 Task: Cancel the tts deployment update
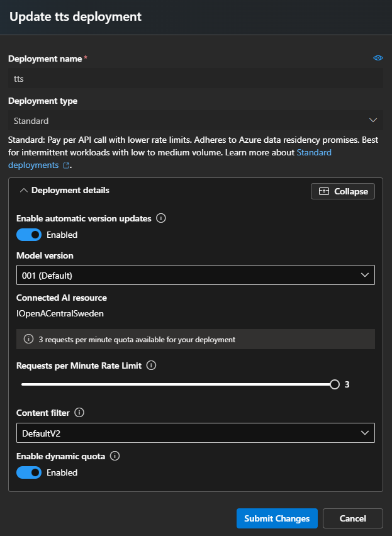pos(352,518)
